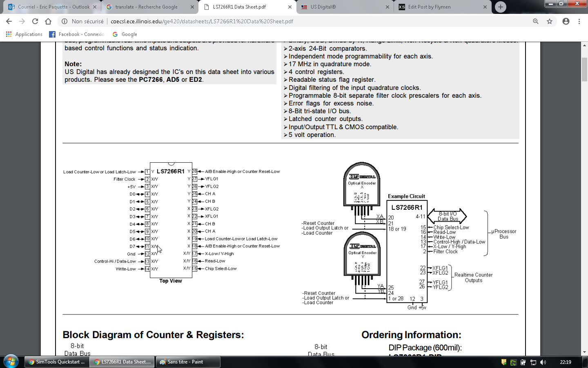Click the 'µProcessor Bus' label
This screenshot has height=368, width=588.
pos(504,234)
